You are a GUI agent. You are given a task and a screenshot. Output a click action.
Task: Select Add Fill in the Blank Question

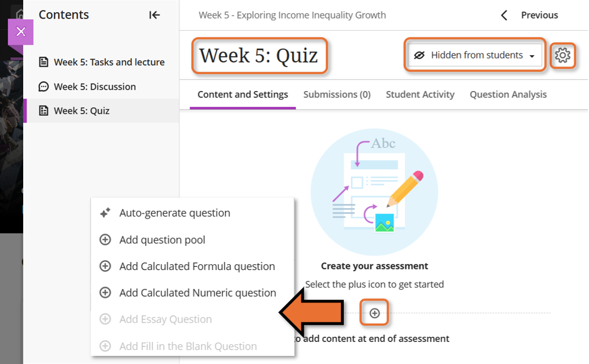(188, 347)
